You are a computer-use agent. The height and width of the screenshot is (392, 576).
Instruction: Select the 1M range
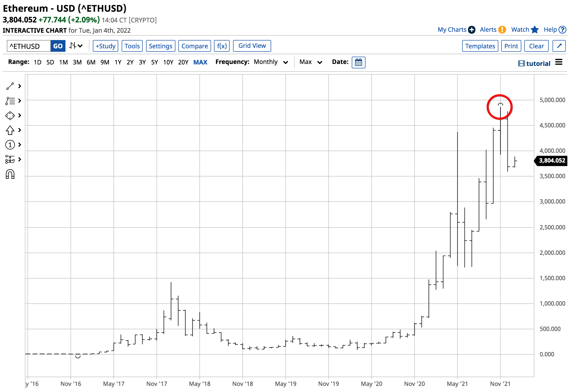tap(64, 62)
